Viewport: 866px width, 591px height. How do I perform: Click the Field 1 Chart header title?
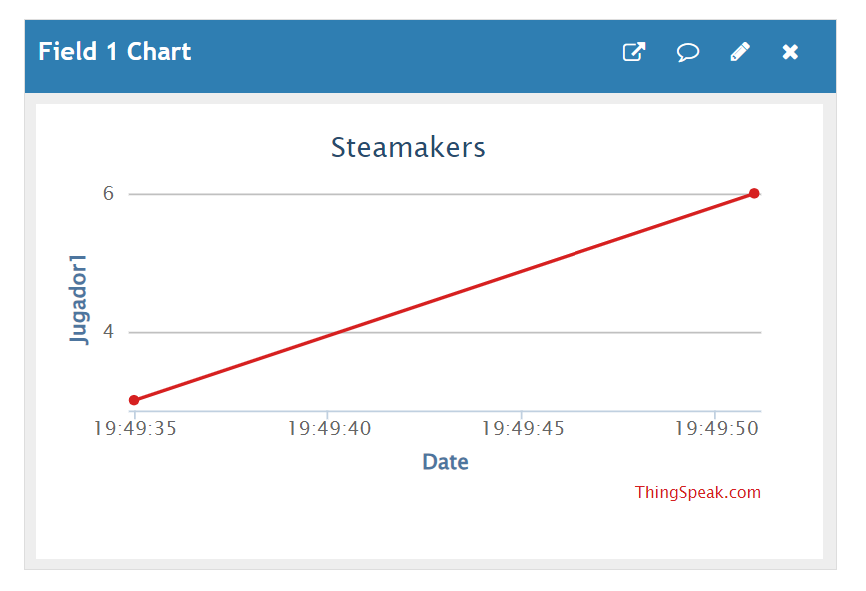coord(114,52)
